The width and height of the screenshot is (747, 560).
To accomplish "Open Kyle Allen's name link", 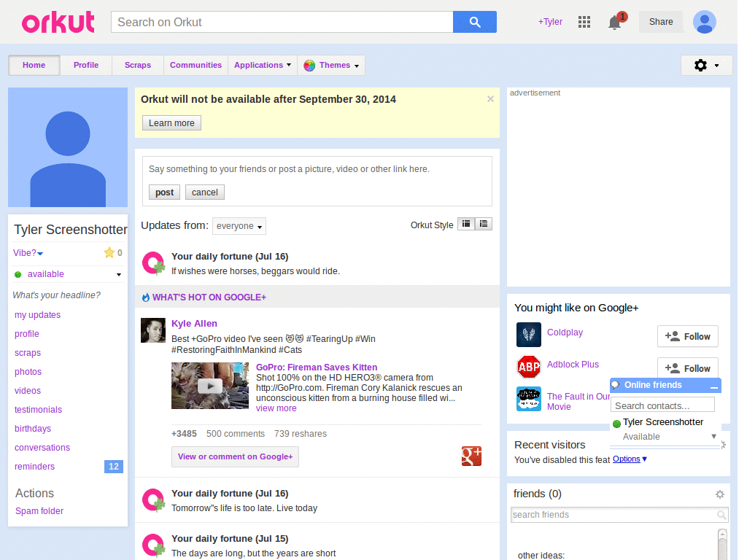I will click(194, 324).
